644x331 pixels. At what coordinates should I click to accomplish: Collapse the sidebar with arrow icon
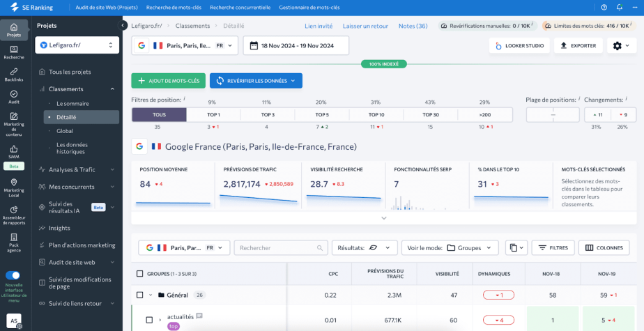pos(123,26)
